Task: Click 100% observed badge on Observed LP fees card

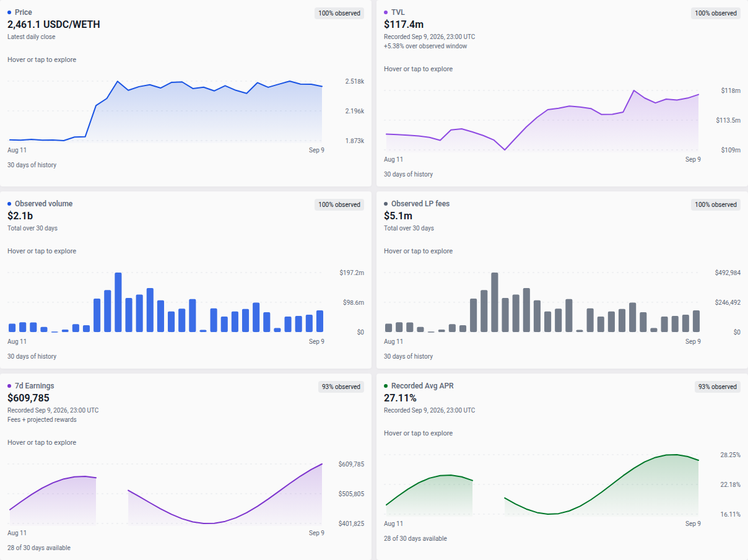Action: click(x=716, y=204)
